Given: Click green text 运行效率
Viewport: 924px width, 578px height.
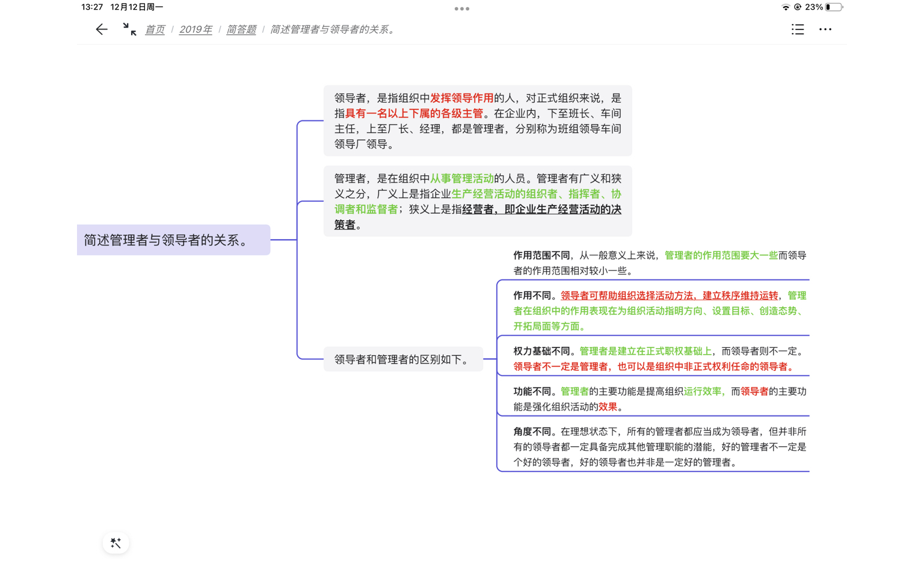Looking at the screenshot, I should click(x=703, y=391).
